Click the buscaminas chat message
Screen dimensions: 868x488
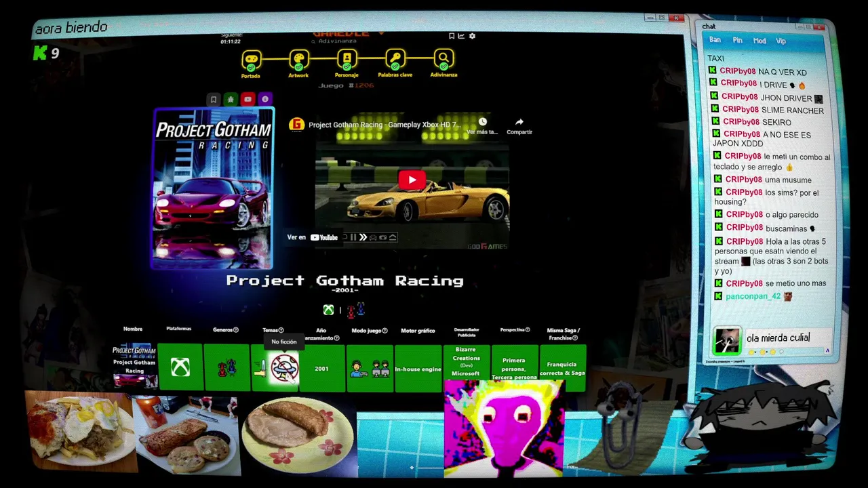click(x=766, y=228)
